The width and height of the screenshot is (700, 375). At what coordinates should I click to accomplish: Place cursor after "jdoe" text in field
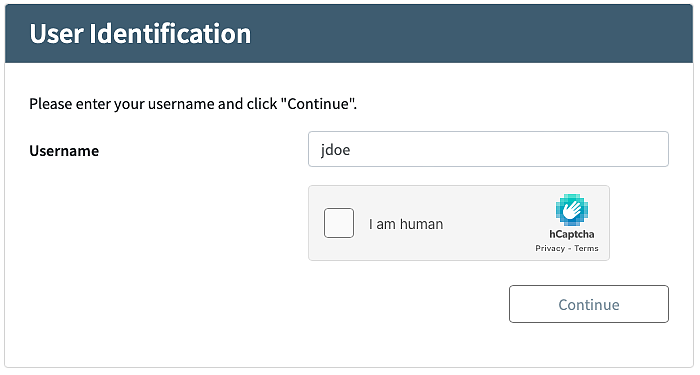351,150
